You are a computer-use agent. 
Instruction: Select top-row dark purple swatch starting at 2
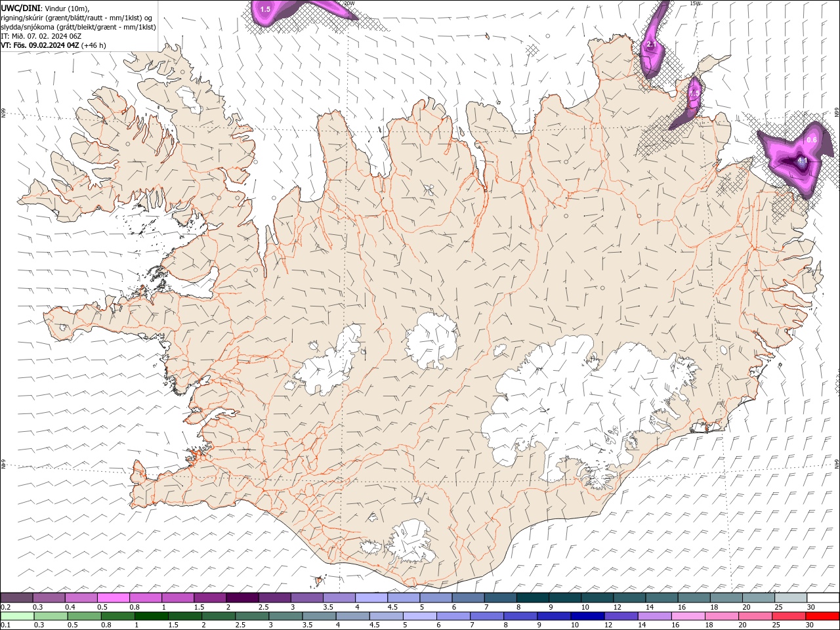(x=242, y=598)
